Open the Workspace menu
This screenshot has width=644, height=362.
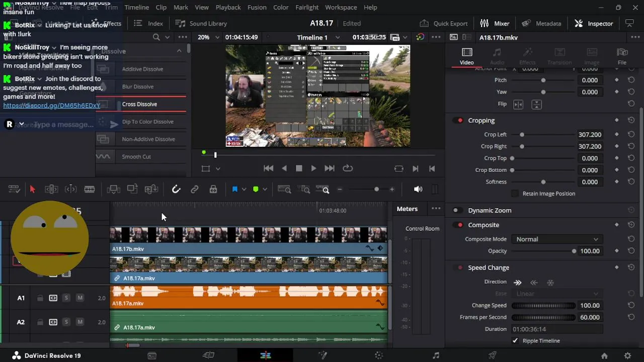click(x=341, y=8)
